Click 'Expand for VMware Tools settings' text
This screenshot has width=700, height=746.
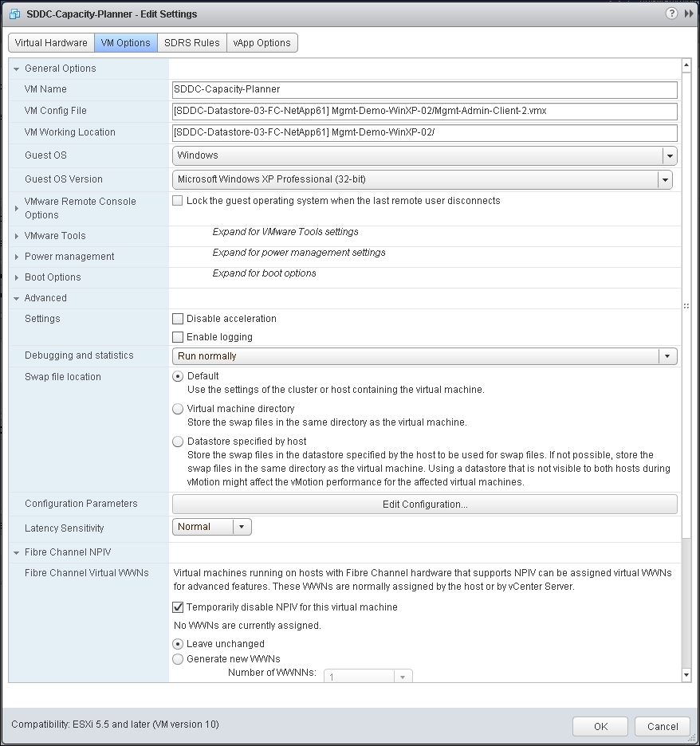tap(285, 232)
